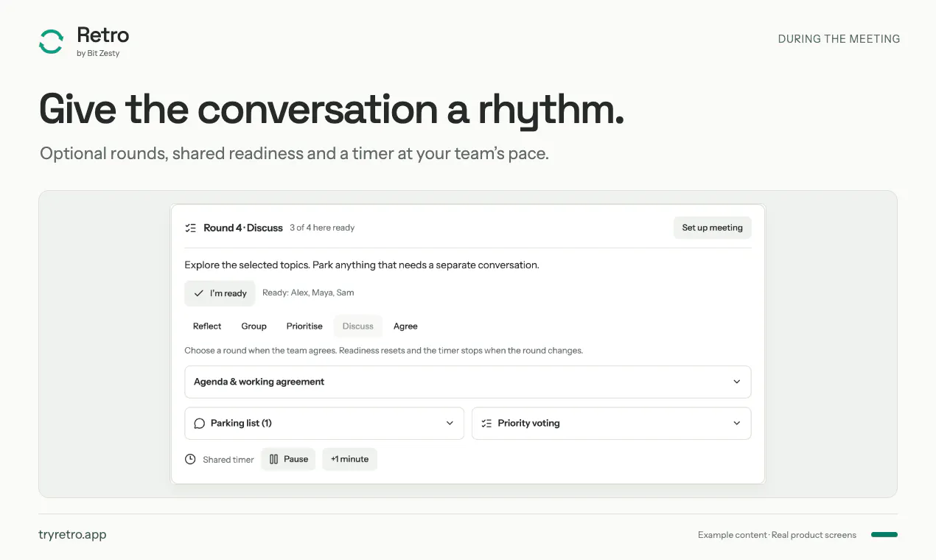Go to the Prioritise round
Screen dimensions: 936x560
pos(304,326)
